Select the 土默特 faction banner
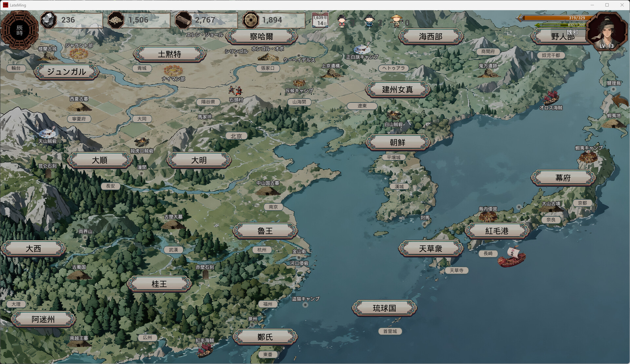This screenshot has height=364, width=630. click(169, 54)
